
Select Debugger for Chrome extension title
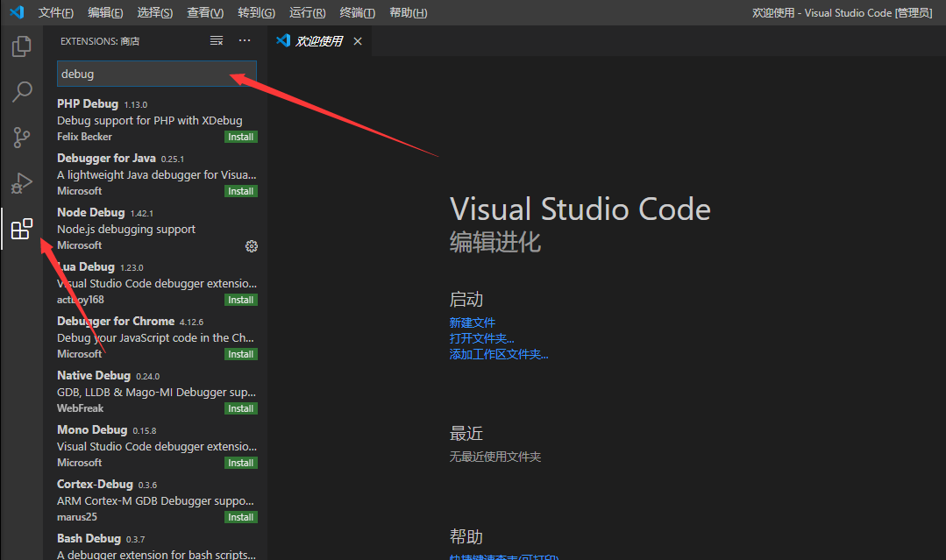point(116,321)
